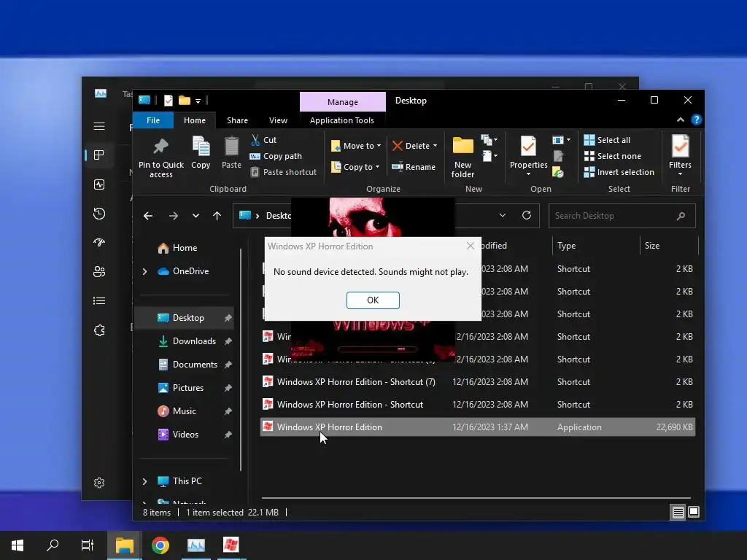The height and width of the screenshot is (560, 747).
Task: Switch to details view icon
Action: (x=678, y=513)
